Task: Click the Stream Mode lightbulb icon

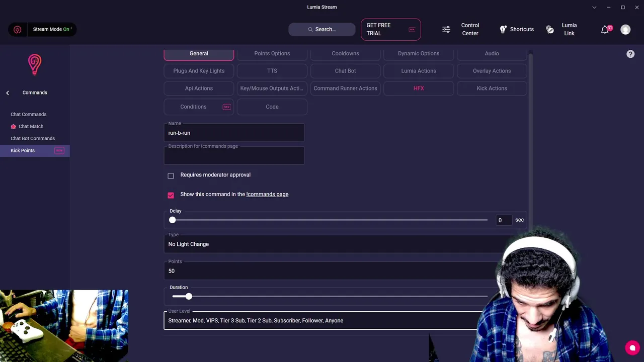Action: [x=18, y=30]
